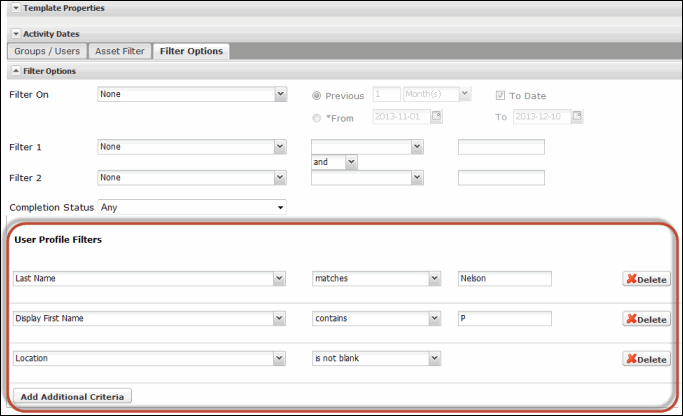Collapse the Activity Dates section arrow
Viewport: 683px width, 416px height.
click(16, 34)
